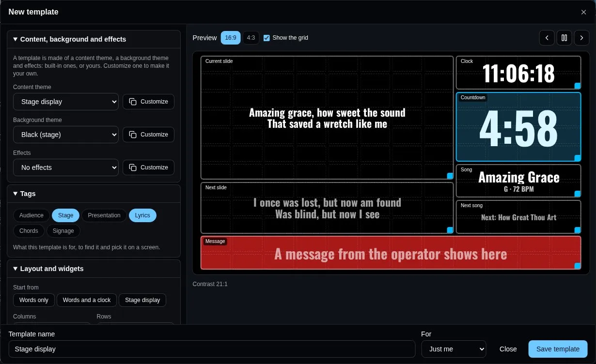Open the For visibility dropdown

454,349
